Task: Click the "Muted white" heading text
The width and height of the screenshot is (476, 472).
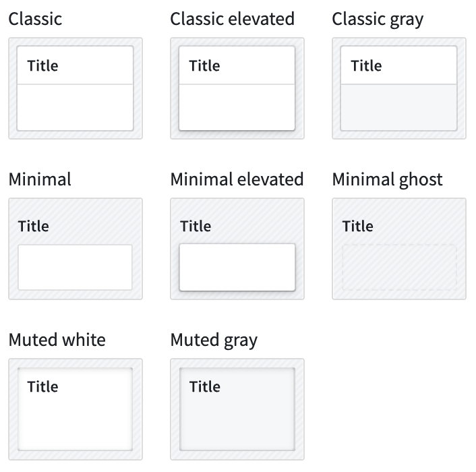Action: point(57,340)
